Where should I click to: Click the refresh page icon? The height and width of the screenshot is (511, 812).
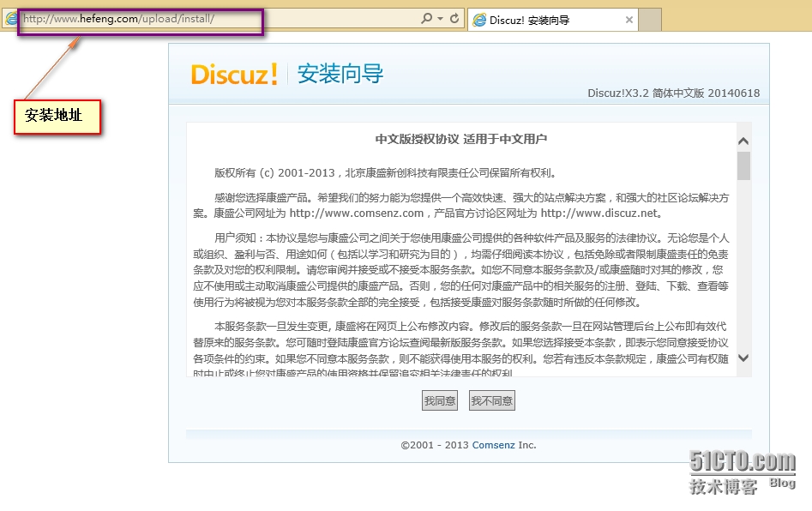(x=454, y=19)
